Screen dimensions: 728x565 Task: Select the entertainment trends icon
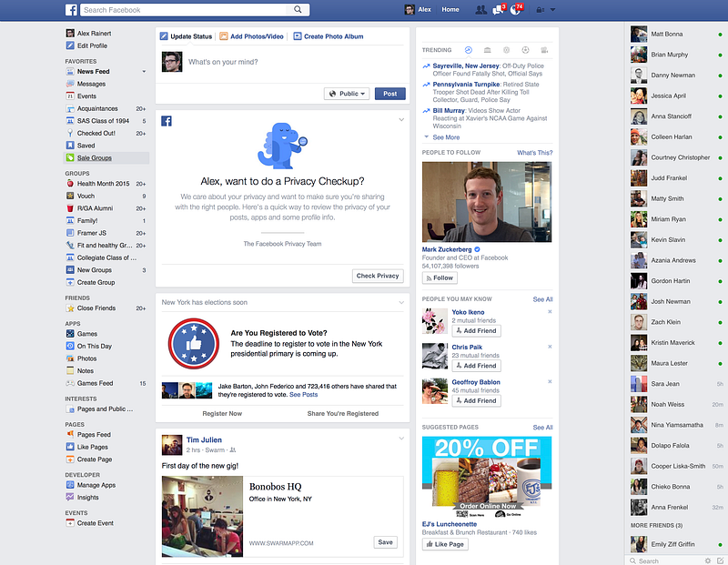(544, 50)
